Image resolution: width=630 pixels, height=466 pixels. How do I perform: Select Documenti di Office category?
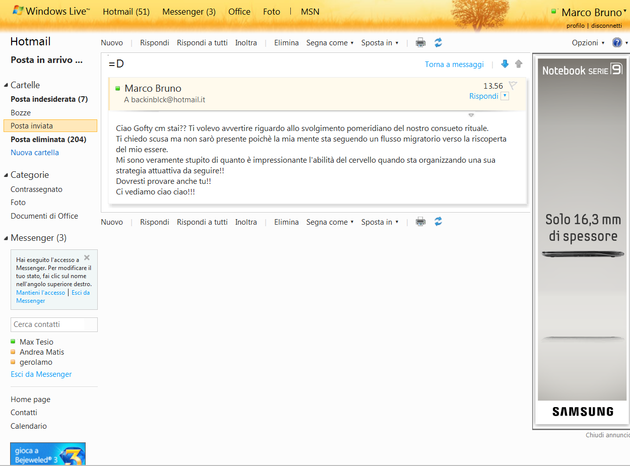(x=44, y=216)
